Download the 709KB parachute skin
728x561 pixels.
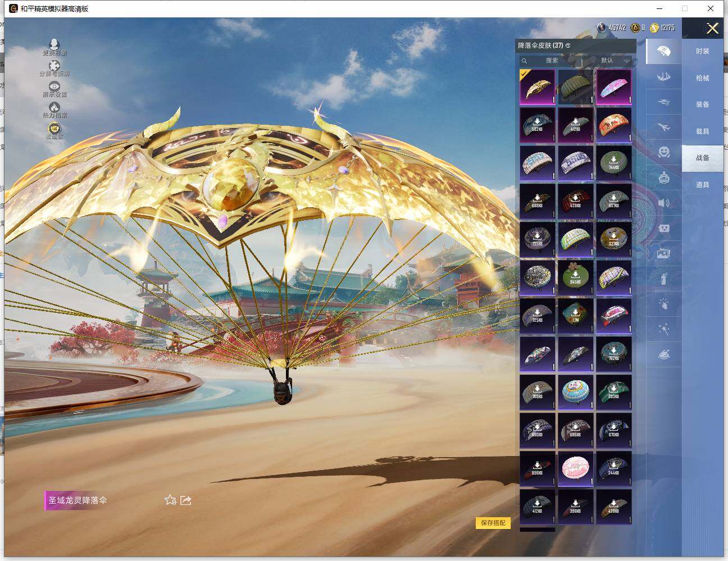538,392
